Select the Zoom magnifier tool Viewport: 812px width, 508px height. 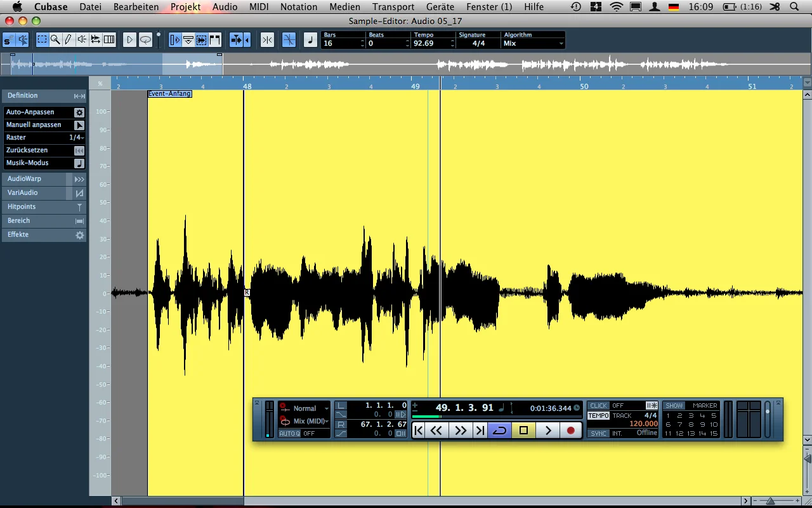point(55,40)
